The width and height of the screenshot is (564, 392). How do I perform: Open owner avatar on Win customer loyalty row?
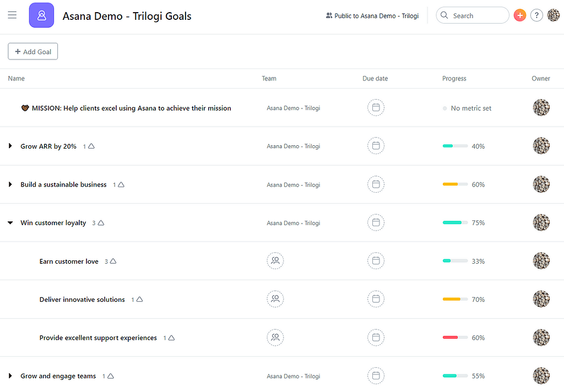click(x=541, y=222)
